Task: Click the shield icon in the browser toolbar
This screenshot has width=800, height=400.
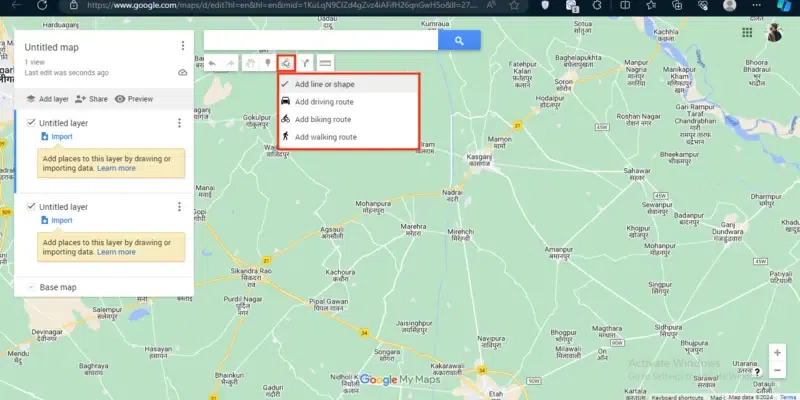Action: tap(545, 5)
